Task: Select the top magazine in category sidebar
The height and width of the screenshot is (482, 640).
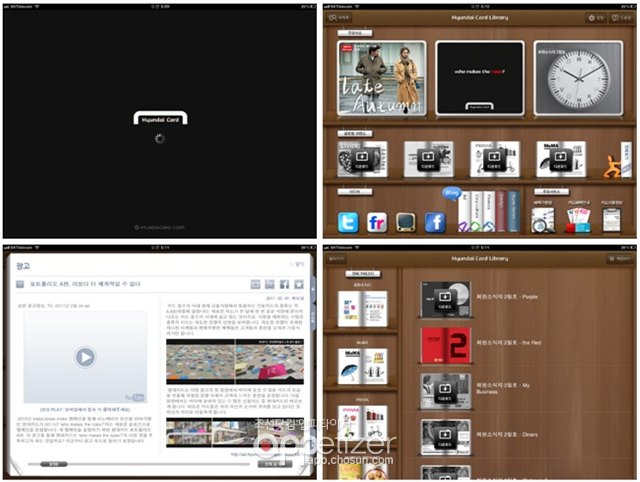Action: coord(362,309)
